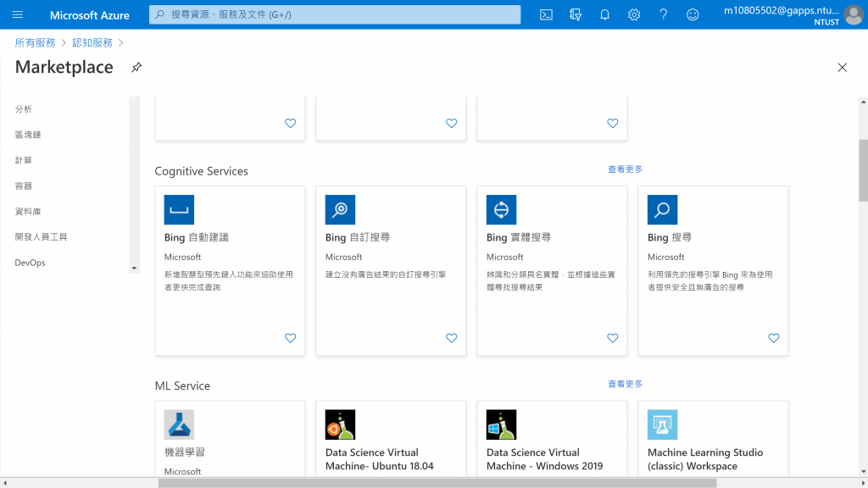Click the resource search box

click(335, 15)
